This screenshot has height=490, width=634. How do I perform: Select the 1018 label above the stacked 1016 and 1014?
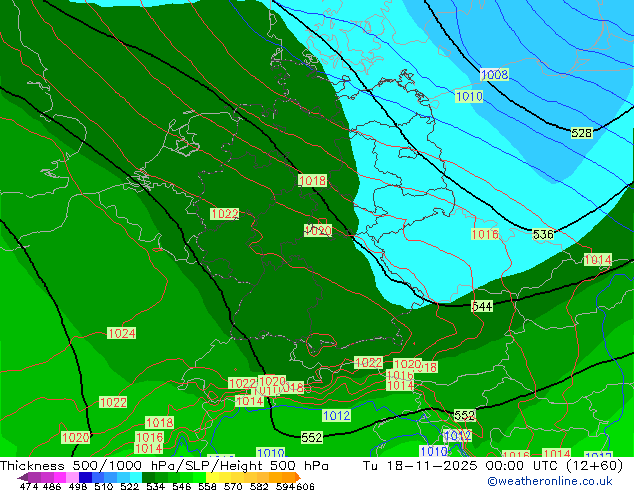159,422
